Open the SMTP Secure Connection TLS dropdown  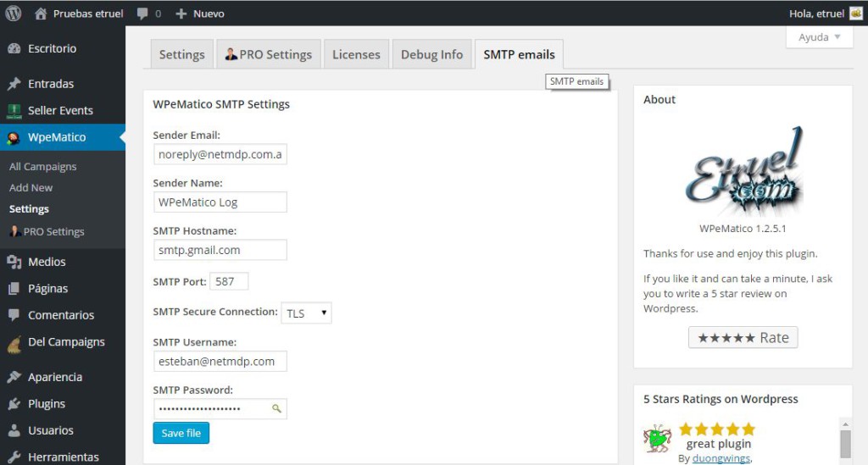306,313
